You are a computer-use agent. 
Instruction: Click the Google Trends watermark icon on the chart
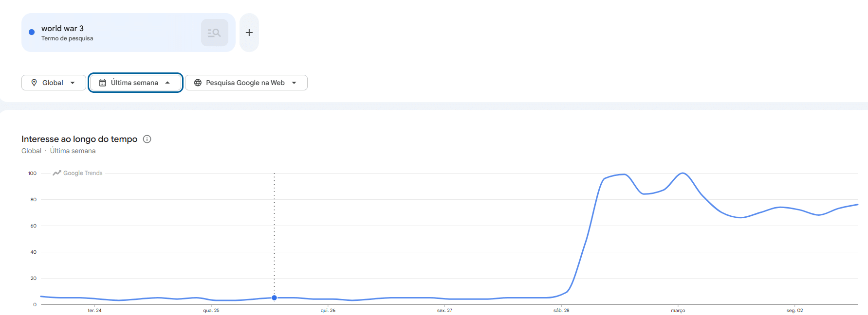[x=56, y=173]
